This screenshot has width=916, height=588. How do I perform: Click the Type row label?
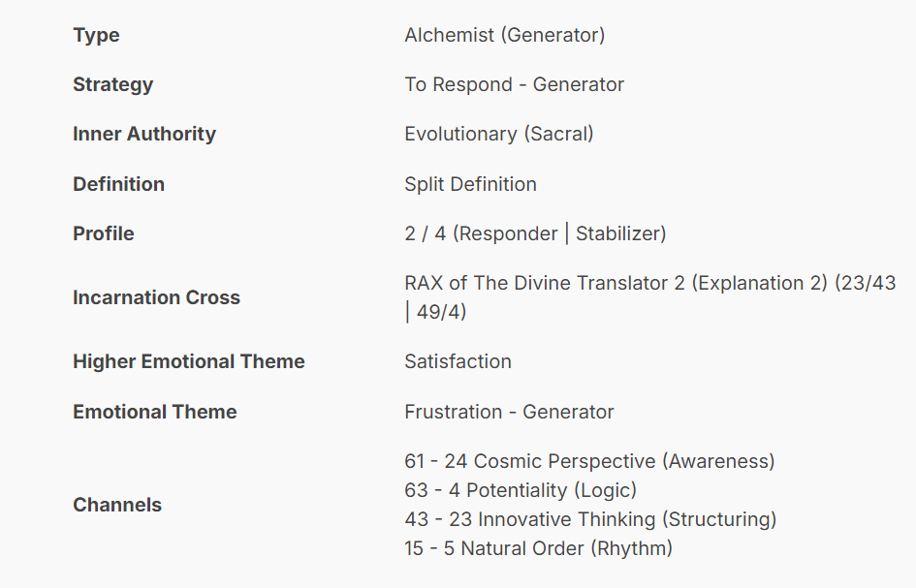(96, 35)
